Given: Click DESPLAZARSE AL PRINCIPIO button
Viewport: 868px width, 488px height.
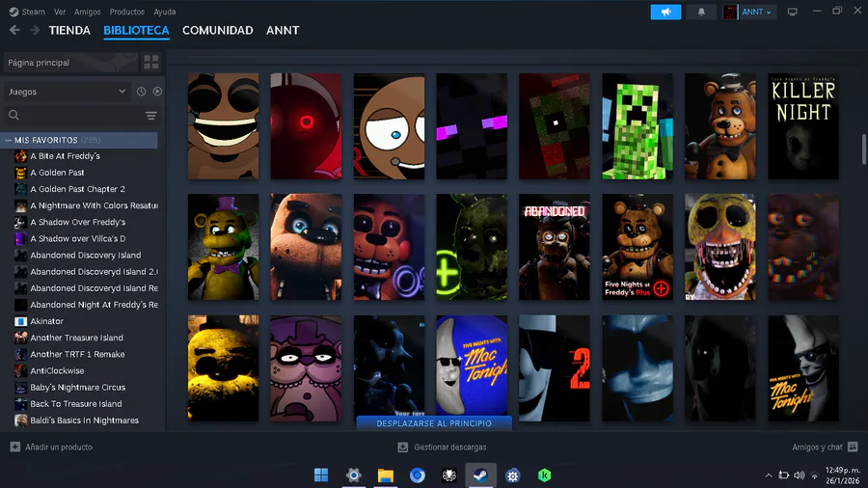Looking at the screenshot, I should (x=434, y=423).
